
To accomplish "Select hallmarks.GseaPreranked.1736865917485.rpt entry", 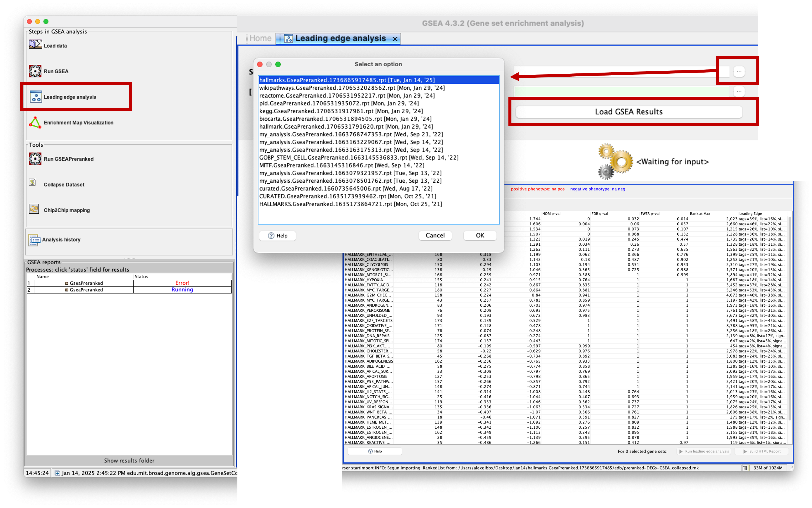I will [378, 80].
